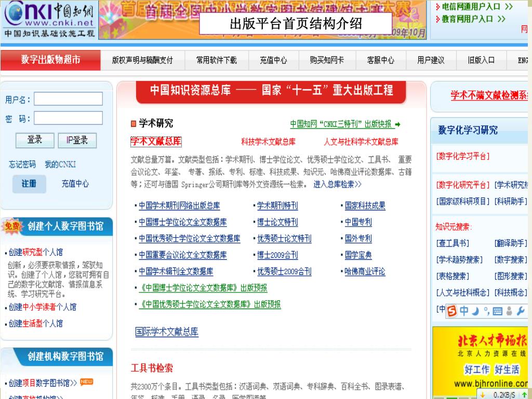Open 国学宝典 link
Screen dimensions: 532x399
coord(358,255)
